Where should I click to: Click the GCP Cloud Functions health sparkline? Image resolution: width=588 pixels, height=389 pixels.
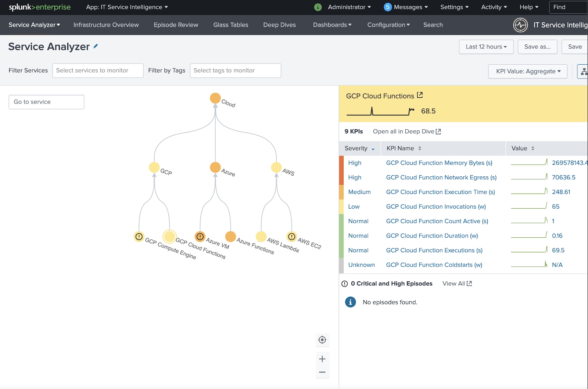coord(381,111)
